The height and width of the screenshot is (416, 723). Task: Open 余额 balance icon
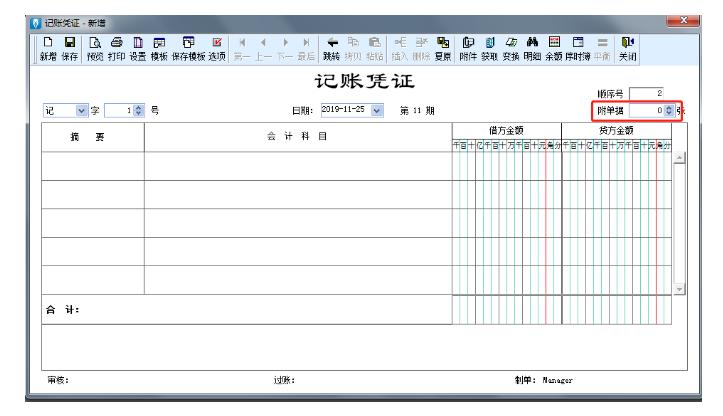pyautogui.click(x=554, y=48)
